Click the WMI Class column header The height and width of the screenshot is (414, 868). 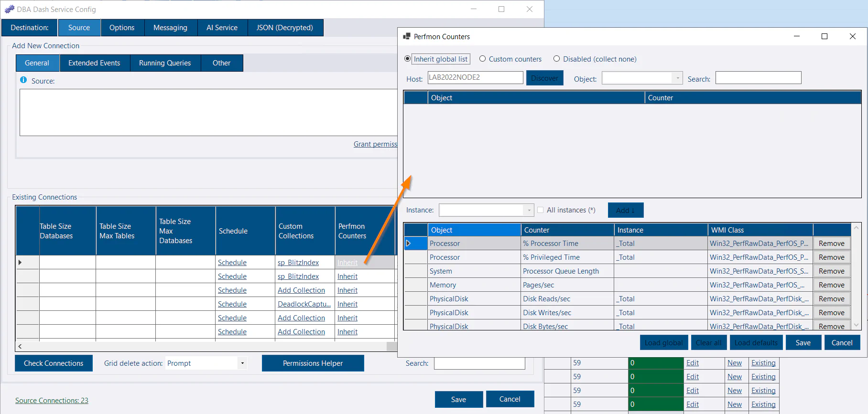click(760, 230)
